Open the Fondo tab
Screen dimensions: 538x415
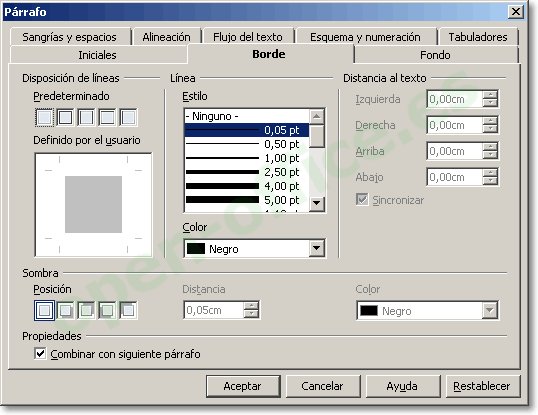tap(435, 55)
